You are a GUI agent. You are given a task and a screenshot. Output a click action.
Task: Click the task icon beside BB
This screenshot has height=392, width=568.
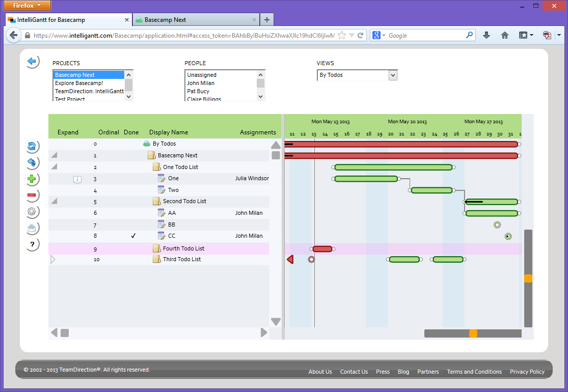[x=161, y=225]
